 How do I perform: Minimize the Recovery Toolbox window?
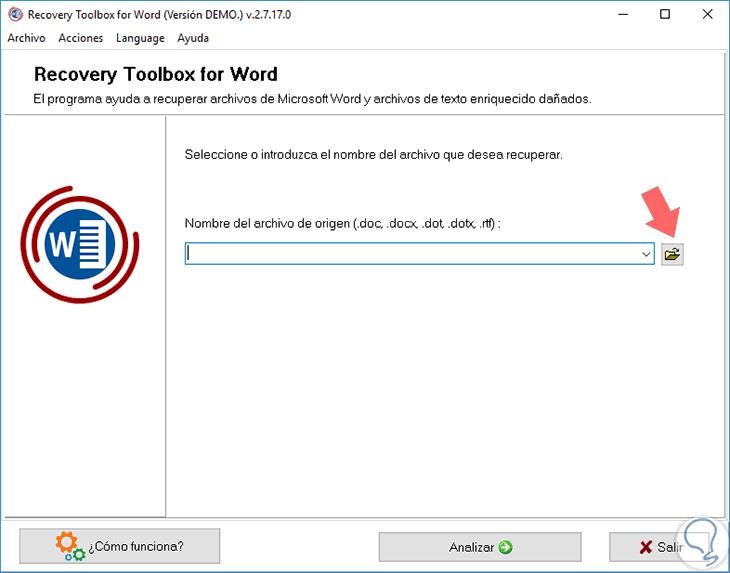[623, 14]
